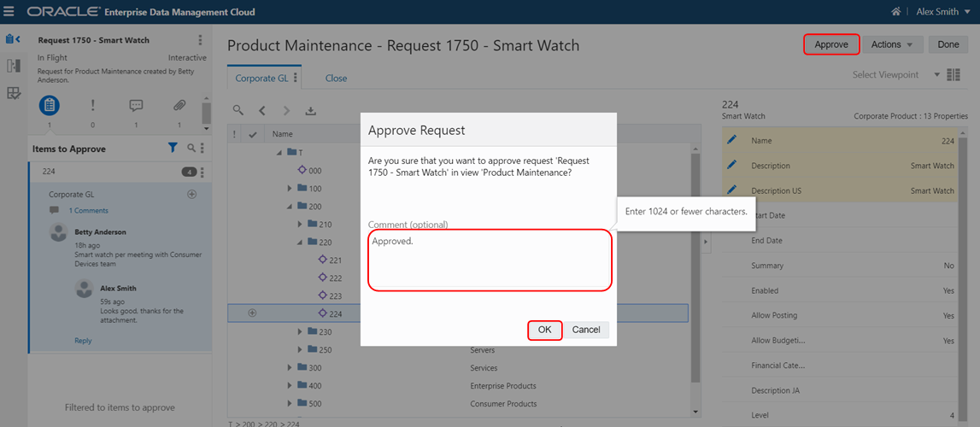Screen dimensions: 980x427
Task: Reply to the comment thread
Action: [x=83, y=341]
